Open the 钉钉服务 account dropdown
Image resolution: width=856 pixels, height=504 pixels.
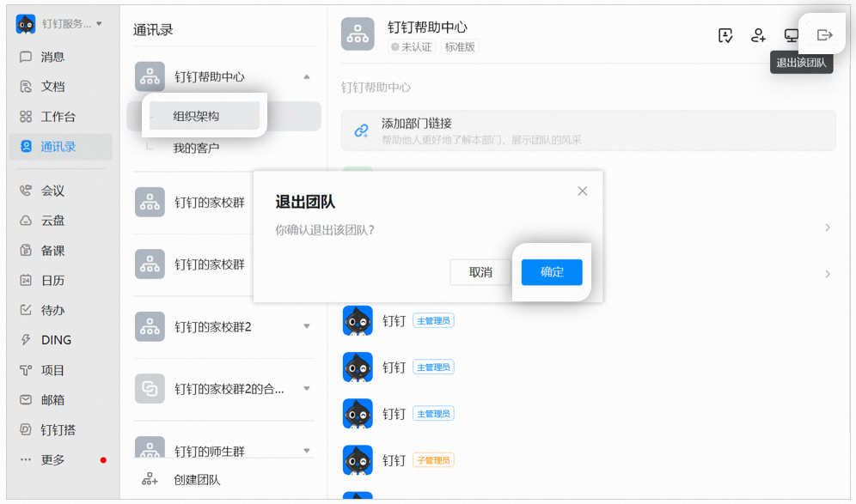[99, 24]
